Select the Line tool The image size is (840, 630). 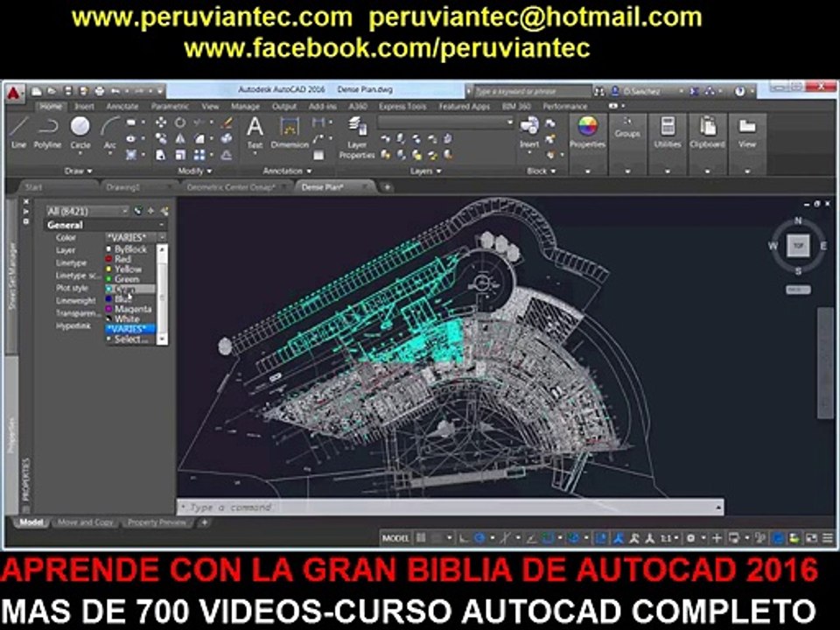coord(18,132)
